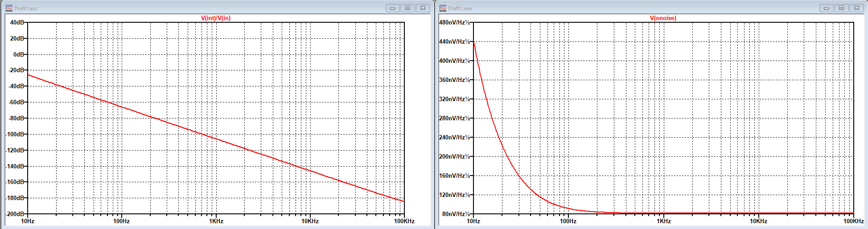Minimize the Draft1.raw window
This screenshot has width=868, height=229.
click(827, 8)
